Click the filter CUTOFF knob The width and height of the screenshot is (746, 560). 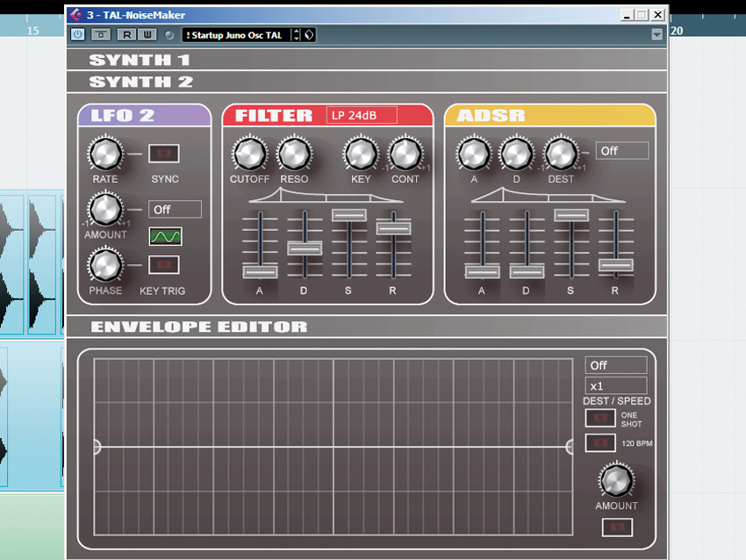250,154
